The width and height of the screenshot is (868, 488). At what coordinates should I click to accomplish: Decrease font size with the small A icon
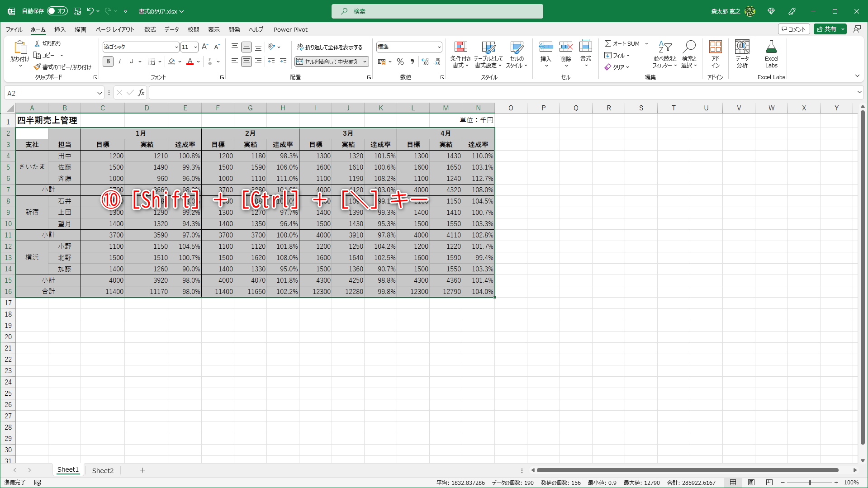217,47
